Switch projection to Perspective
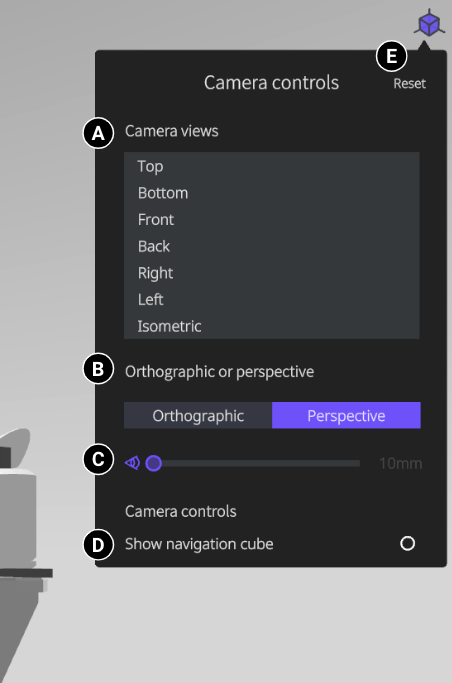 point(346,416)
